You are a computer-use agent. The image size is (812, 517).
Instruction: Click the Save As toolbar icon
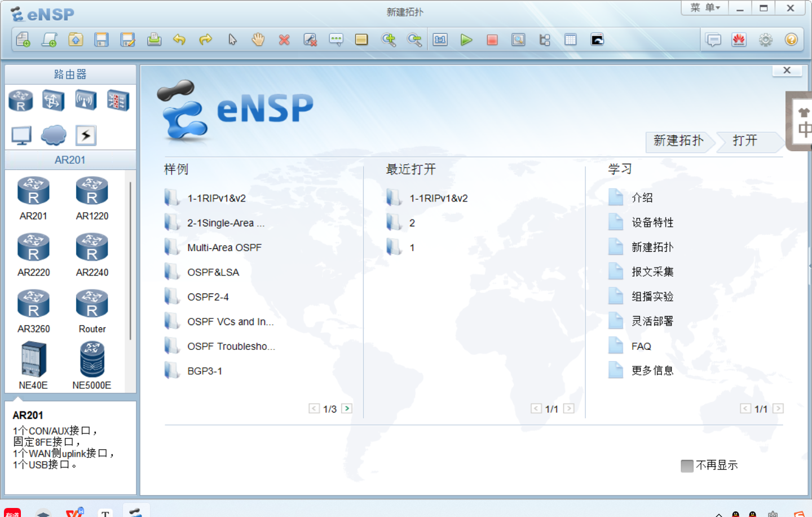(x=128, y=40)
